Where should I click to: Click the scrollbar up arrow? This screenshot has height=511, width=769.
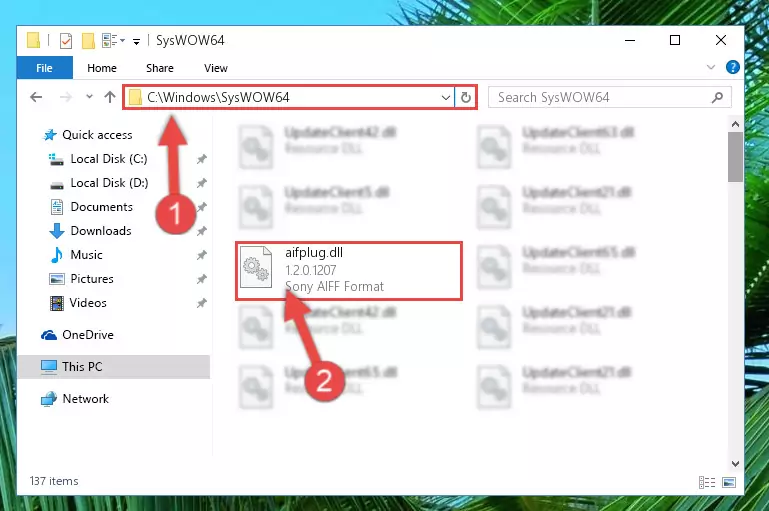[x=735, y=124]
